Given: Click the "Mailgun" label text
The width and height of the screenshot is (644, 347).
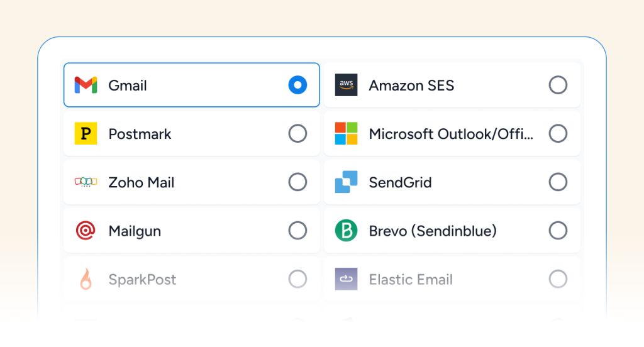Looking at the screenshot, I should coord(135,231).
